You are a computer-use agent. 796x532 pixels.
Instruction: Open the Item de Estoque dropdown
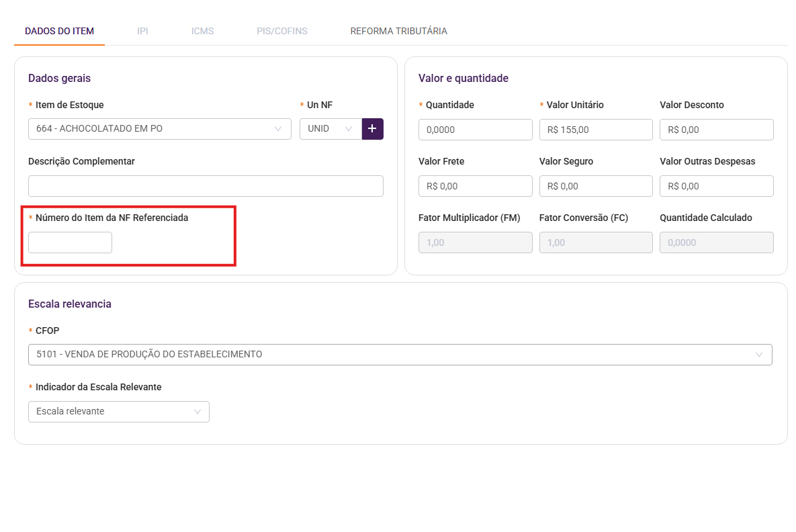pos(159,129)
